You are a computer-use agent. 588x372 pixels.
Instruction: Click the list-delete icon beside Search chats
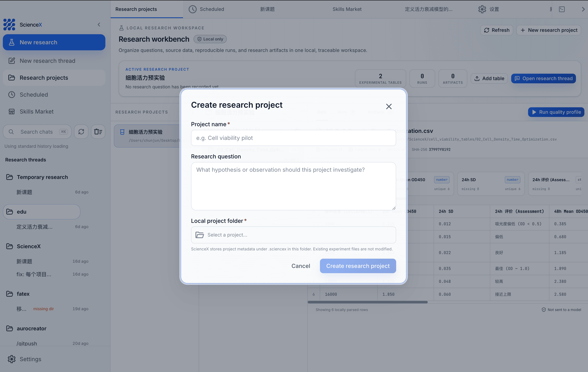coord(98,132)
